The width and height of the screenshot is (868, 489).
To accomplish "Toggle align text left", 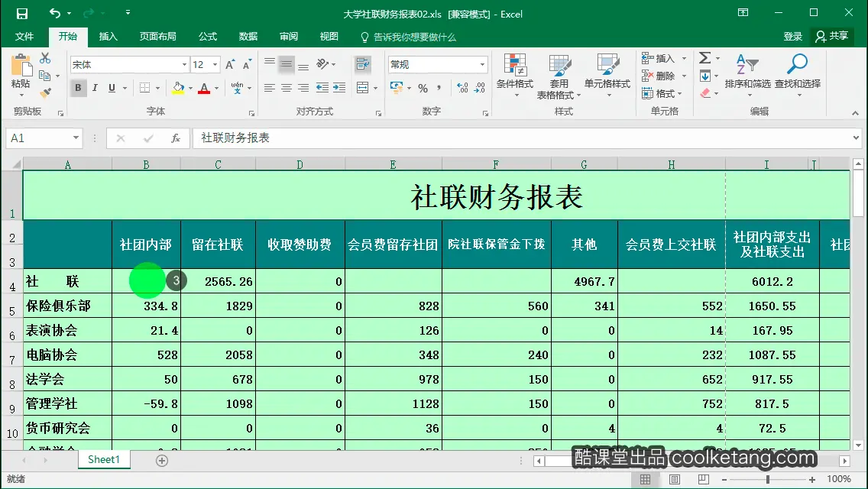I will point(270,88).
